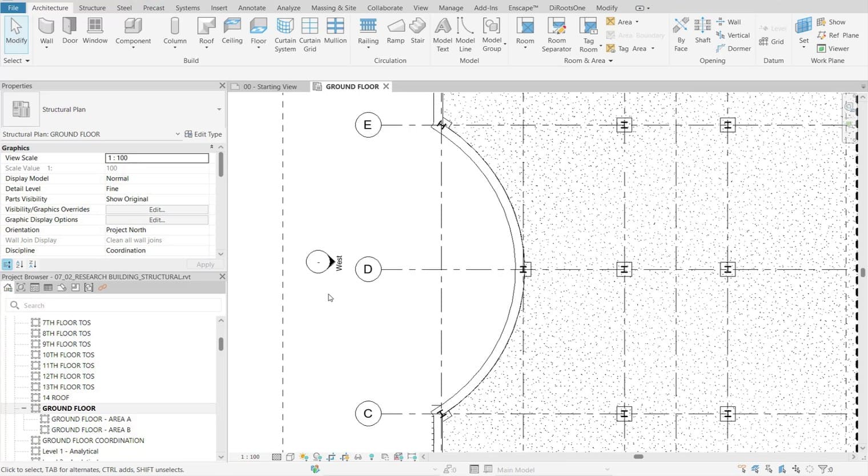Choose the Ramp tool
Viewport: 868px width, 476px height.
[x=395, y=31]
